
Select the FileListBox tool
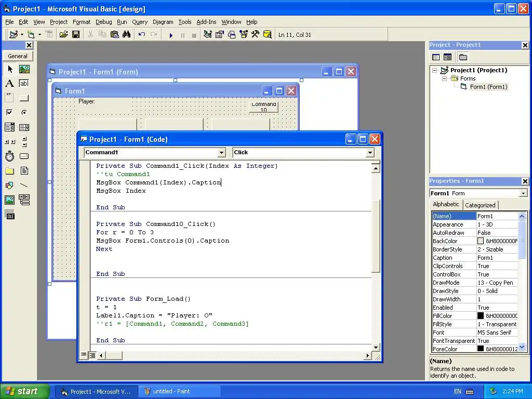pyautogui.click(x=24, y=170)
